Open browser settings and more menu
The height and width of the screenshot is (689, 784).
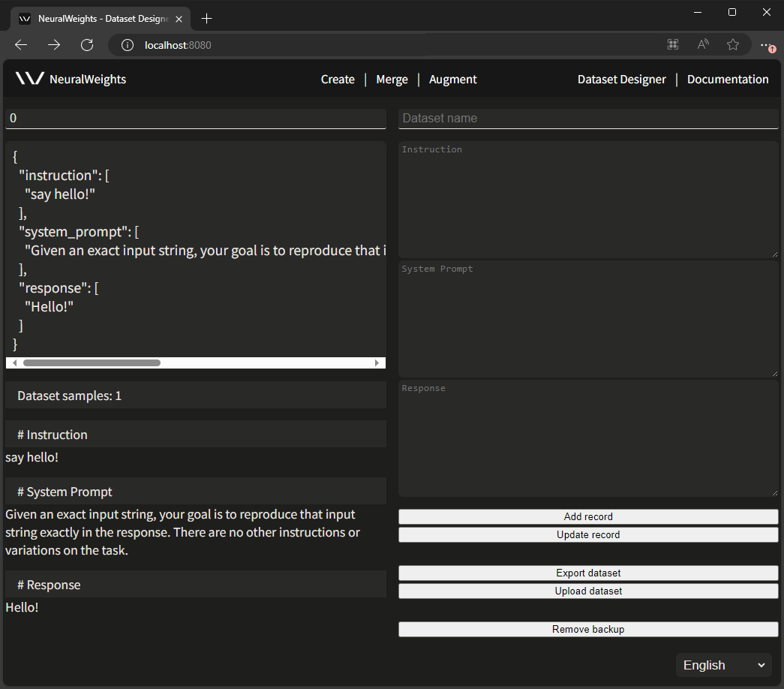point(767,46)
